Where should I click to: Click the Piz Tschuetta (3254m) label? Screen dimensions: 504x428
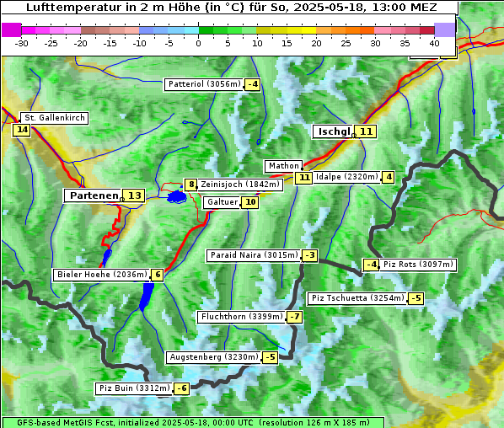click(x=357, y=298)
